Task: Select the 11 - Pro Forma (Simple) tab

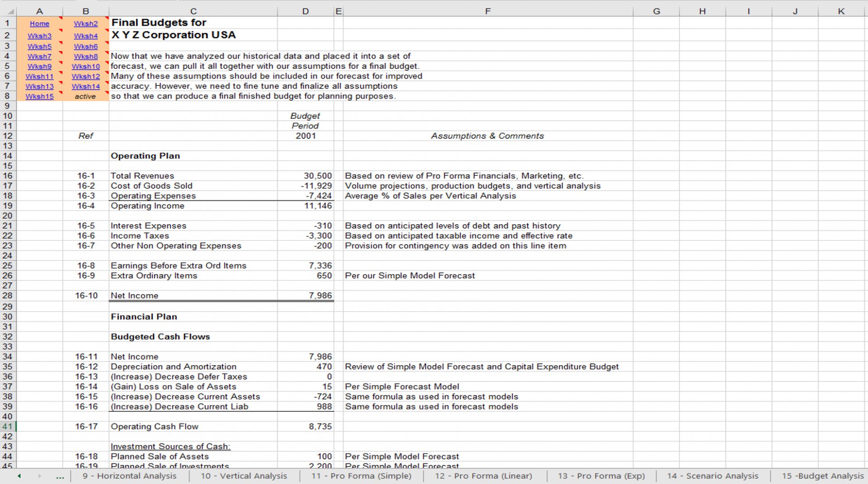Action: [361, 476]
